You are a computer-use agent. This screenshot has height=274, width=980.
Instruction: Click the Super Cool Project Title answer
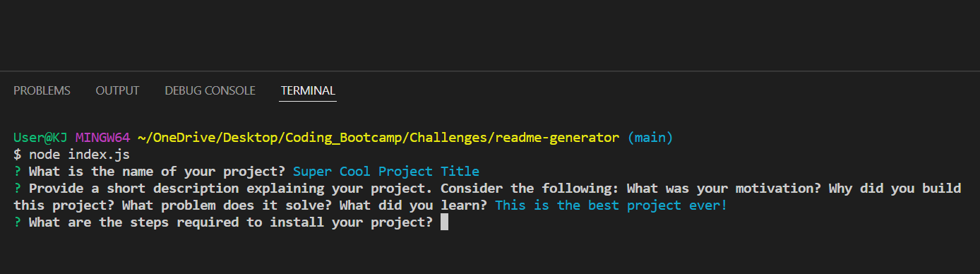point(386,172)
